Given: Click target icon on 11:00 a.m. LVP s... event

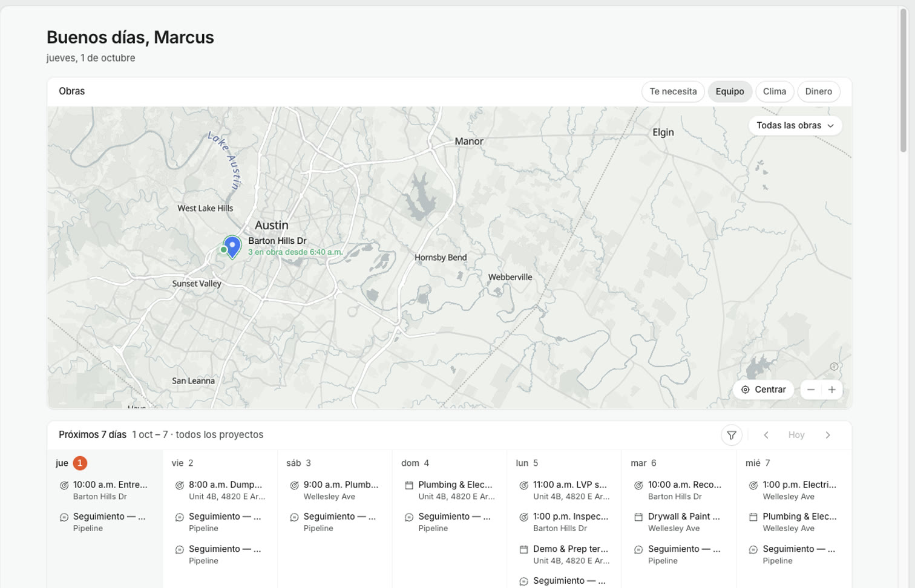Looking at the screenshot, I should click(x=524, y=485).
